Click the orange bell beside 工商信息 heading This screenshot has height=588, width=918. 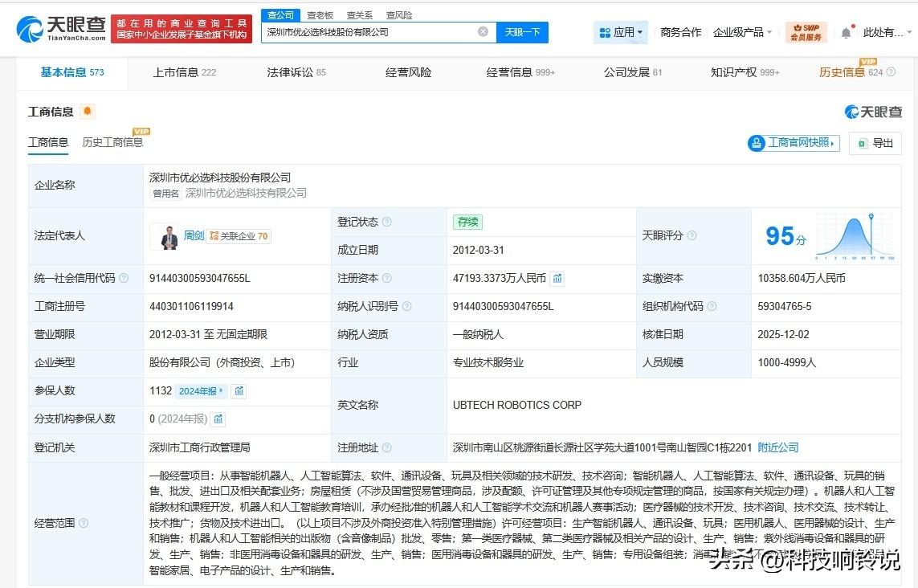(x=88, y=111)
